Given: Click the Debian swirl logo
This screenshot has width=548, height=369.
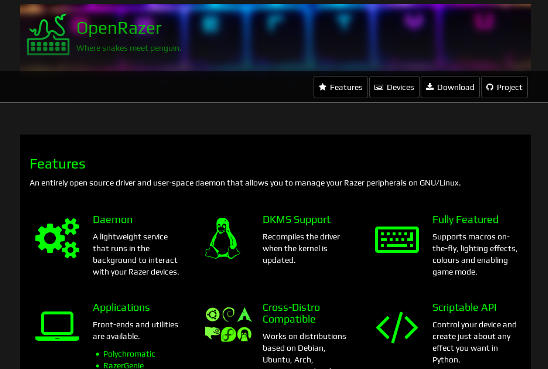Looking at the screenshot, I should click(x=229, y=314).
